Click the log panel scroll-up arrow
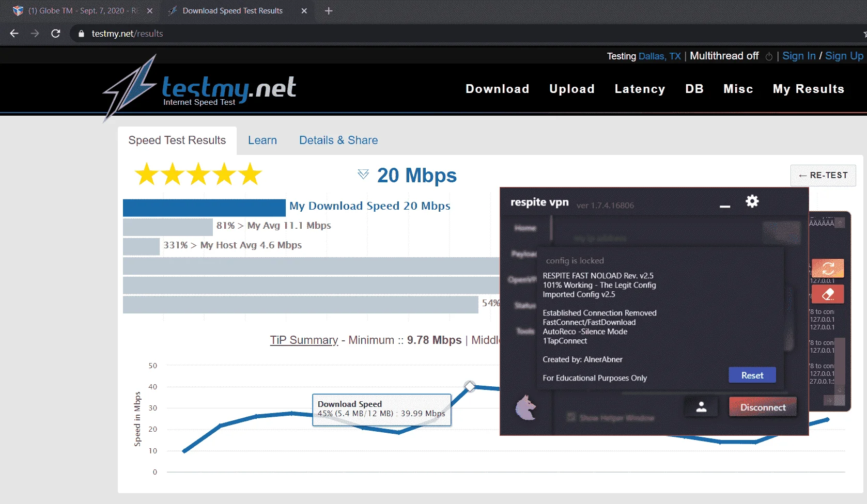The image size is (867, 504). tap(840, 223)
